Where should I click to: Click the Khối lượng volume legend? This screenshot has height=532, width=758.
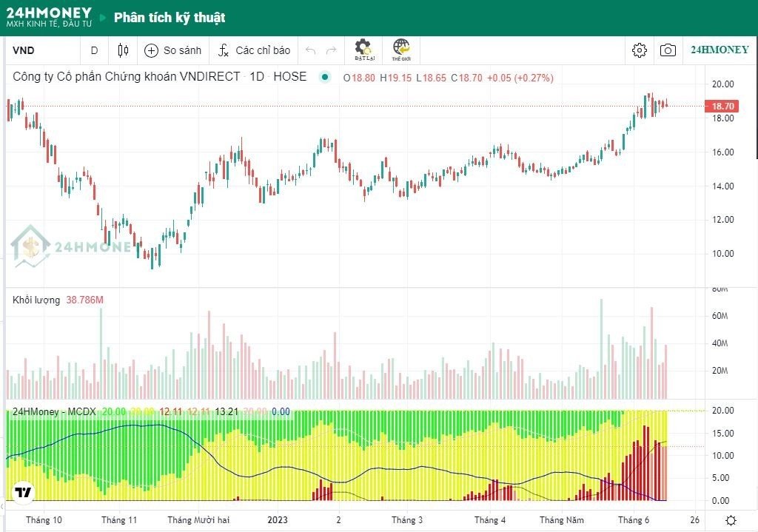pos(36,300)
